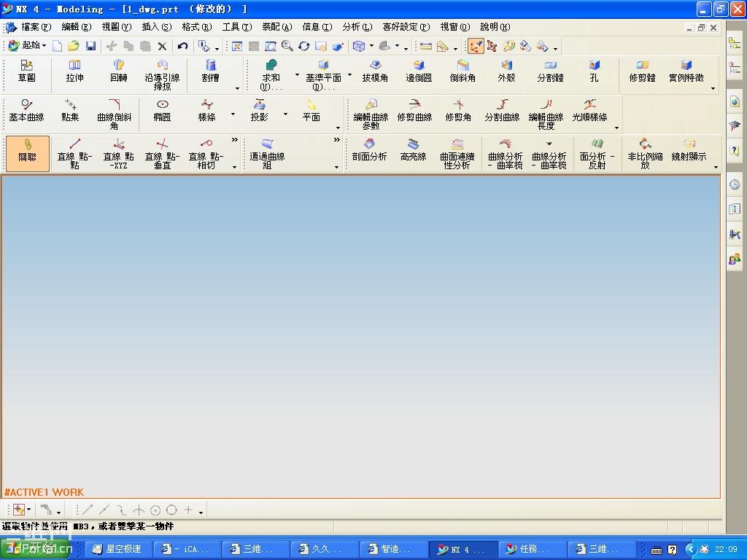Choose the 修剪體 trim body tool
The width and height of the screenshot is (747, 560).
642,71
